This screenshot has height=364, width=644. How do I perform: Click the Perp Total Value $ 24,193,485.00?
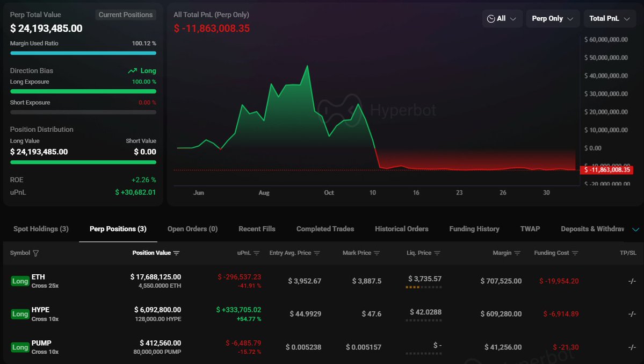pyautogui.click(x=46, y=28)
